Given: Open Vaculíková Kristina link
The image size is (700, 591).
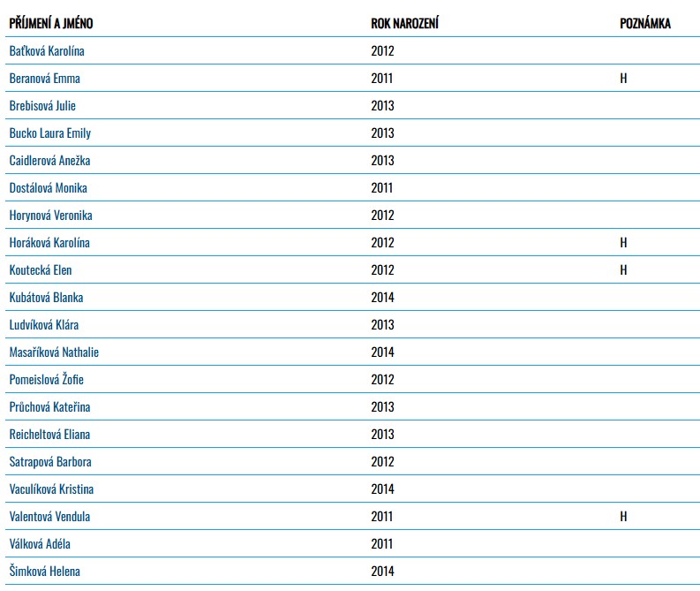Looking at the screenshot, I should tap(51, 489).
